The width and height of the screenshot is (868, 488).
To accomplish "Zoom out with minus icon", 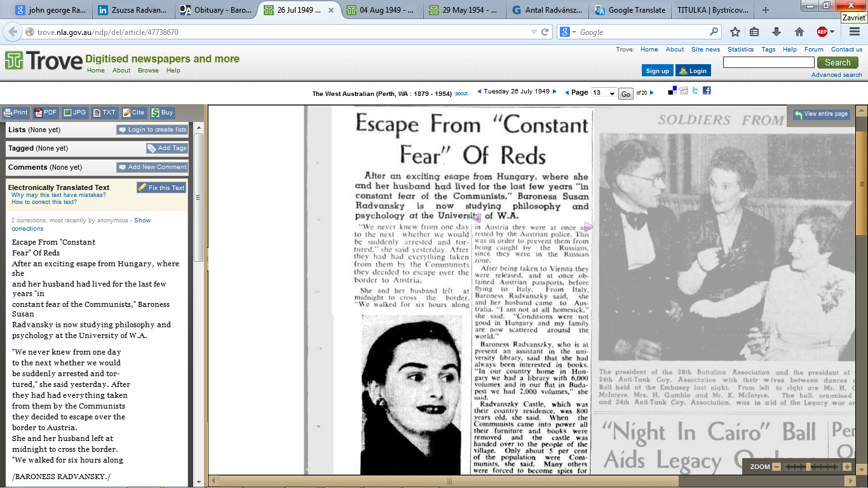I will pyautogui.click(x=776, y=466).
